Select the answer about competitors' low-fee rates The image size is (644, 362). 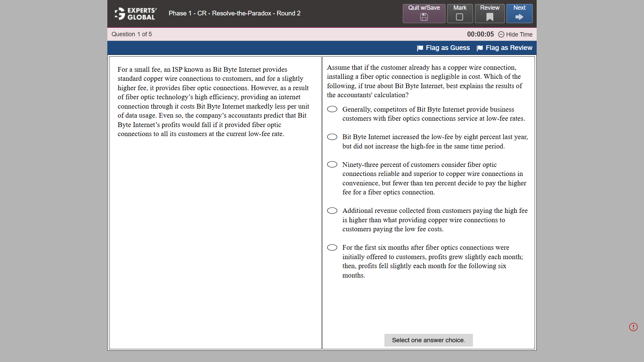(332, 109)
